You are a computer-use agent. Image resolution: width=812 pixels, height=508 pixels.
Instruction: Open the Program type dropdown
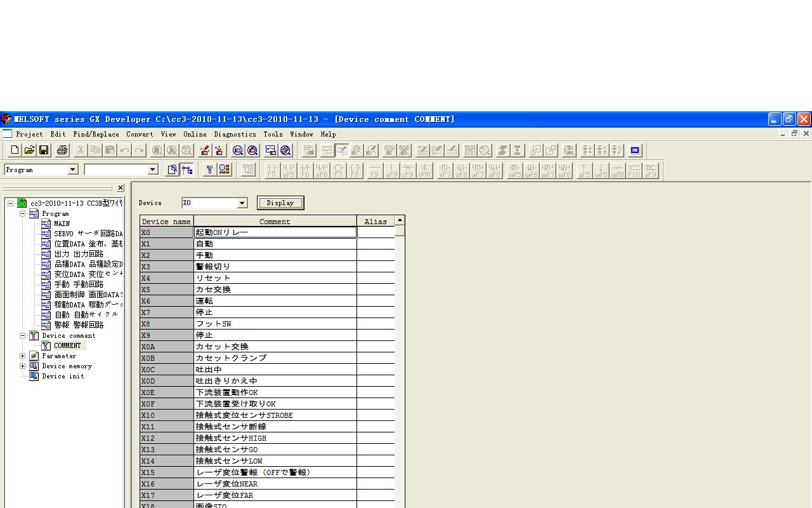coord(72,170)
